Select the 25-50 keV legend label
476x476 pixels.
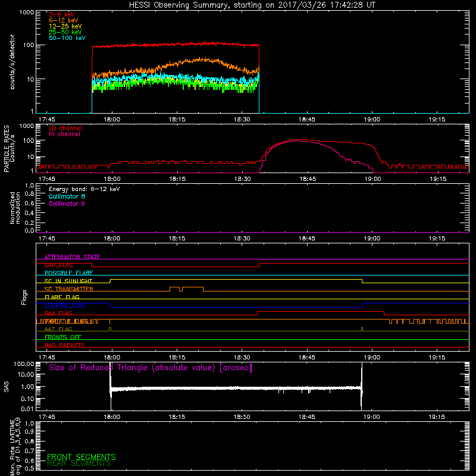click(65, 32)
